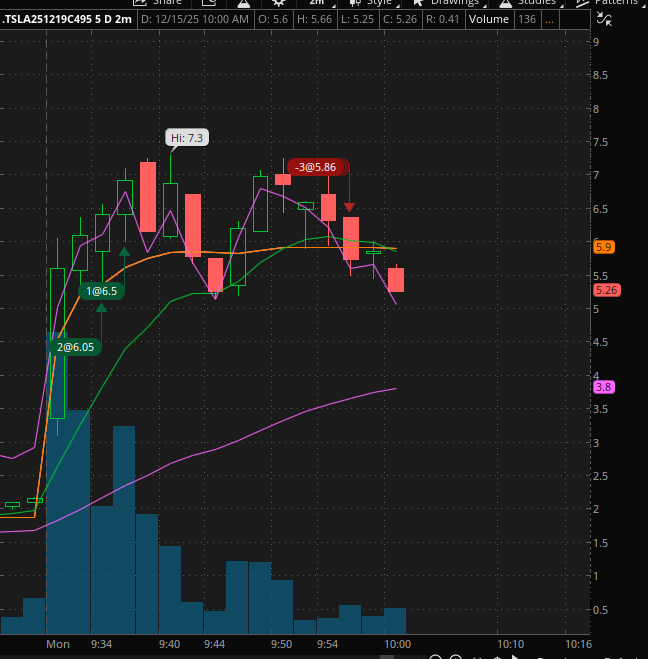The height and width of the screenshot is (659, 648).
Task: Click the red sell arrow under -3@5.86
Action: (349, 207)
